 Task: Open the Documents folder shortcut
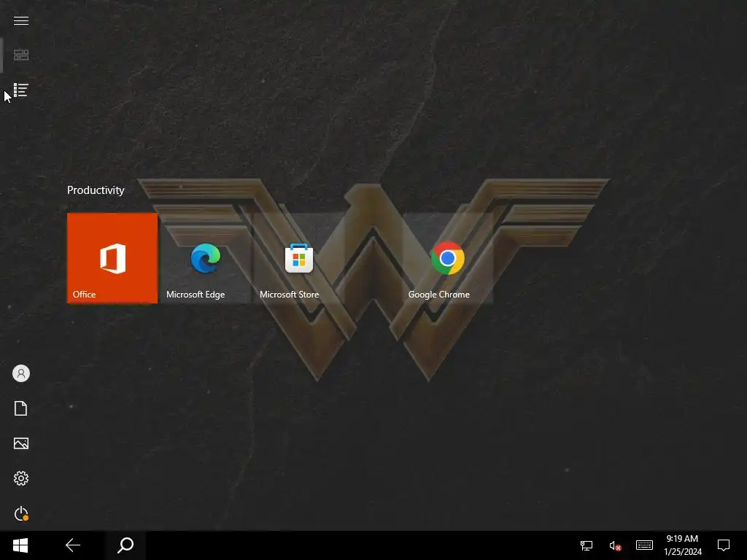click(x=21, y=408)
